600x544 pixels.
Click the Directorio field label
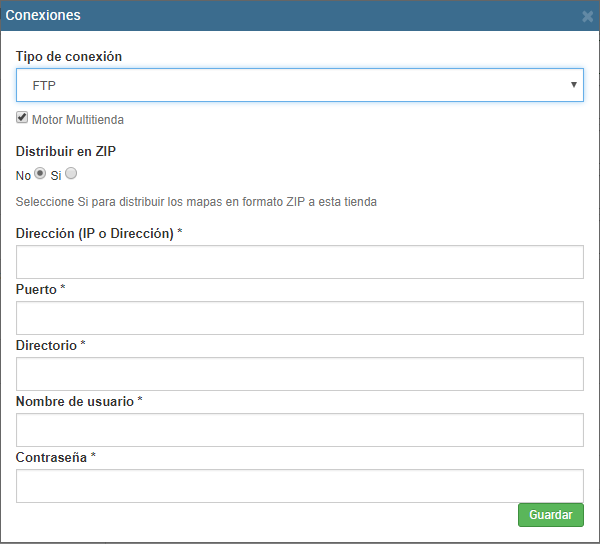point(46,345)
